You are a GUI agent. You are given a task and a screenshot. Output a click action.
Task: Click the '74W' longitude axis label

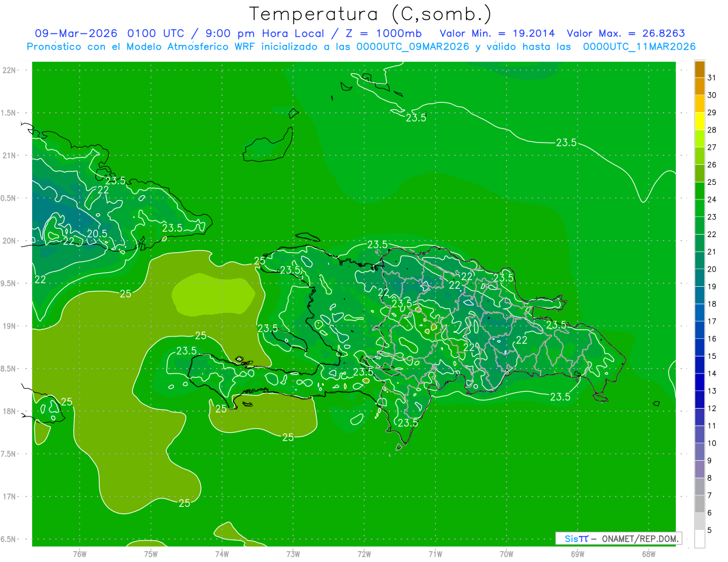tap(222, 554)
